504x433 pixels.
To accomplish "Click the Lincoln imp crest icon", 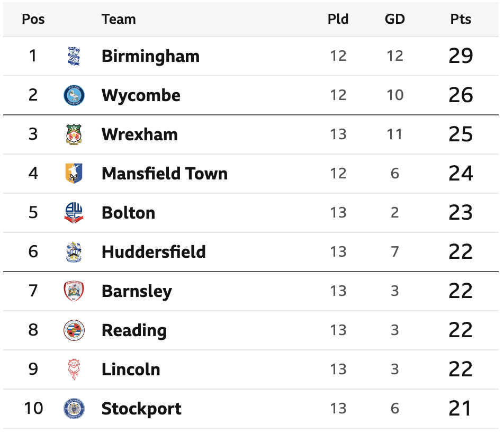I will 74,369.
